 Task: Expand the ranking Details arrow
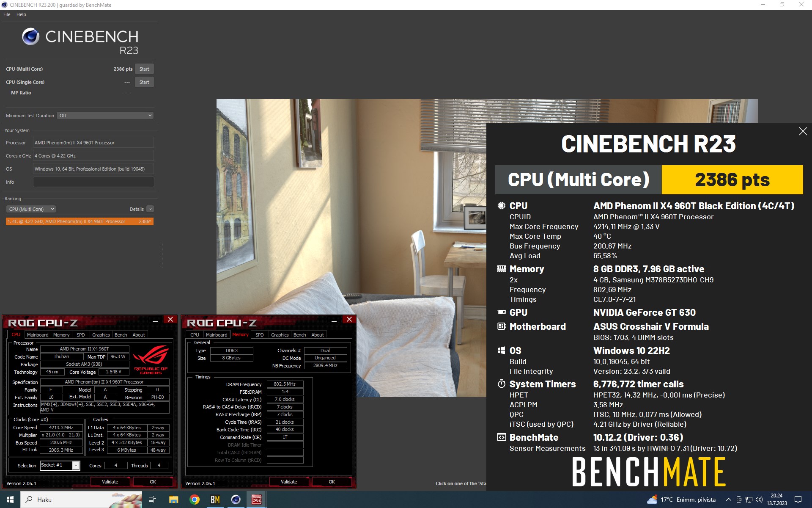coord(150,209)
